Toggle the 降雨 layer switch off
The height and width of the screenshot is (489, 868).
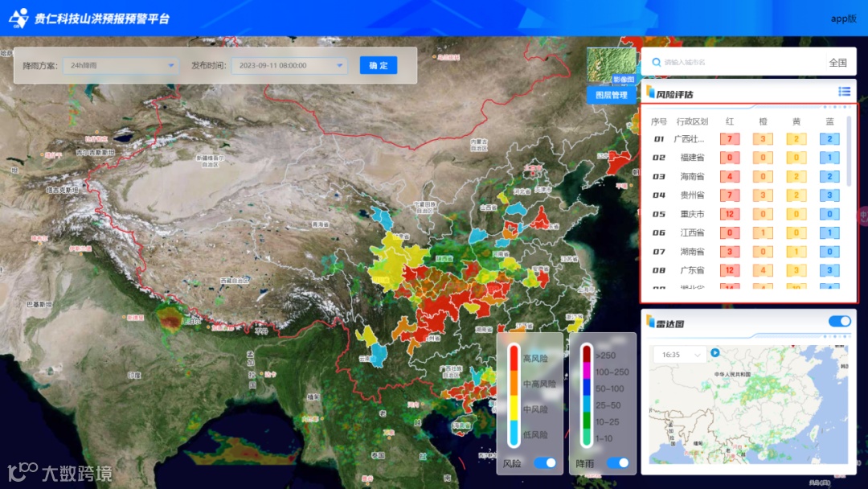pyautogui.click(x=618, y=463)
